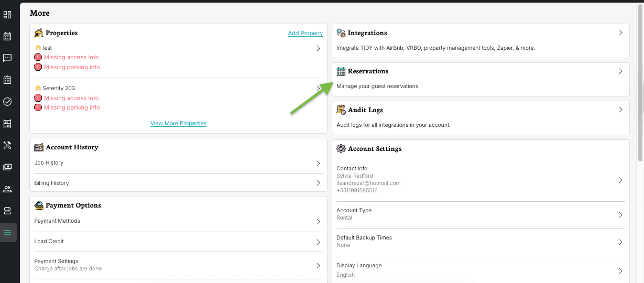Select the Display Language row label
644x283 pixels.
click(x=359, y=265)
